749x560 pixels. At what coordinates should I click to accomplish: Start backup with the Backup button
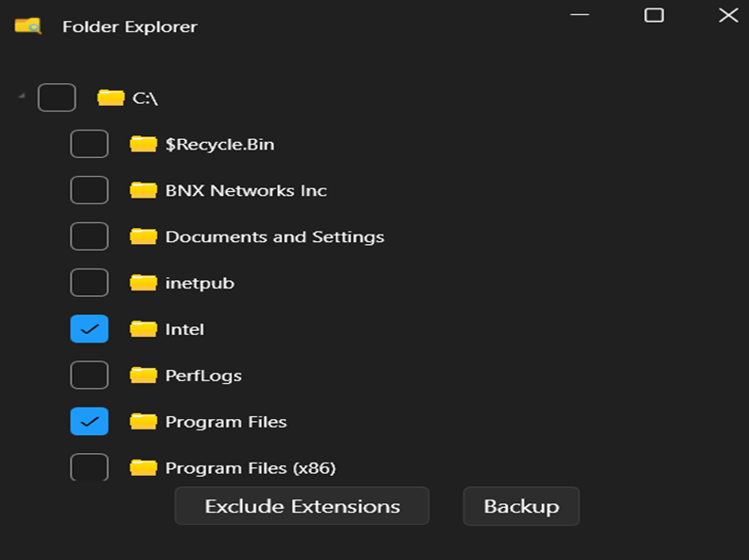521,506
